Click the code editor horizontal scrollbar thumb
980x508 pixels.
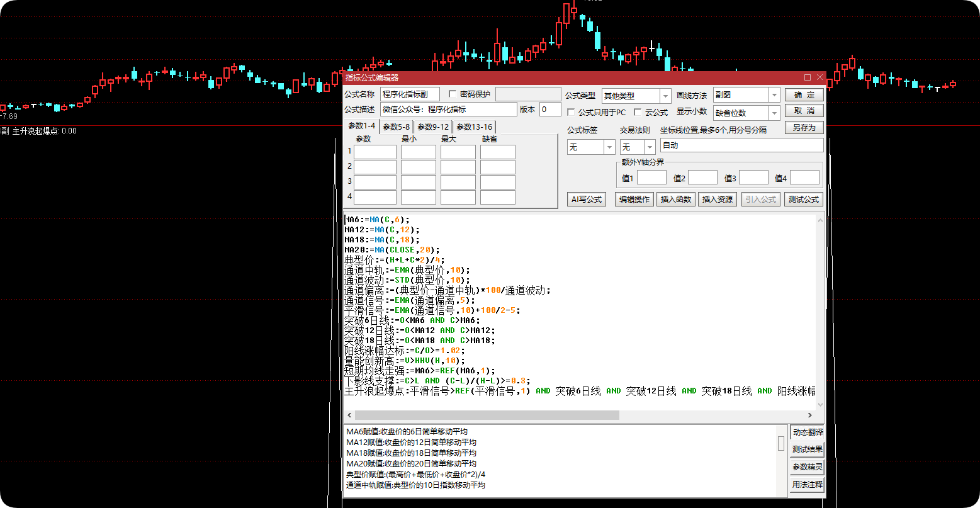[487, 415]
